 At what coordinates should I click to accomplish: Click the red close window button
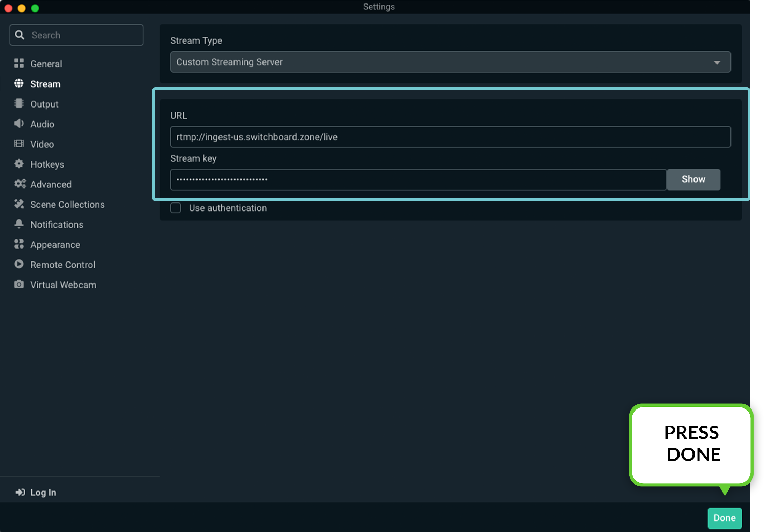(8, 8)
